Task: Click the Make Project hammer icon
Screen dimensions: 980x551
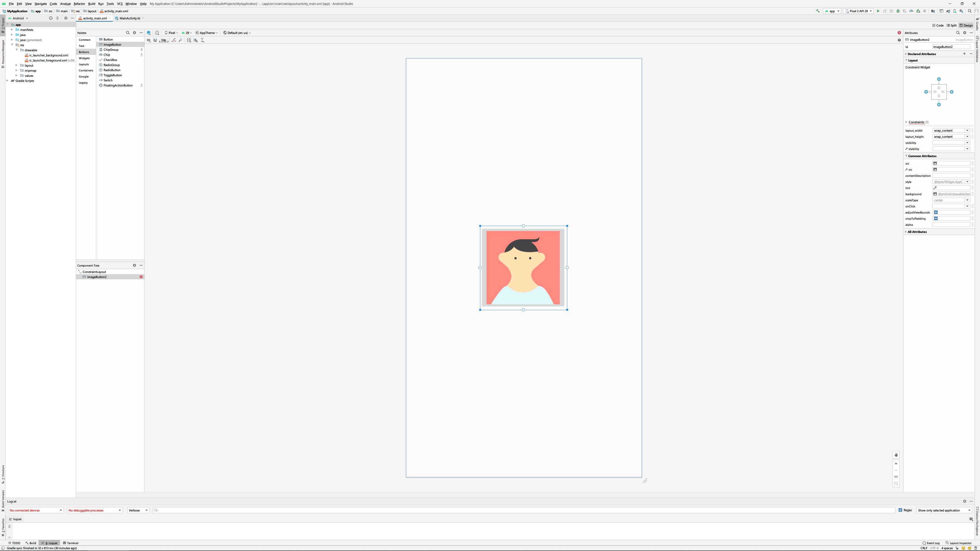Action: (817, 11)
